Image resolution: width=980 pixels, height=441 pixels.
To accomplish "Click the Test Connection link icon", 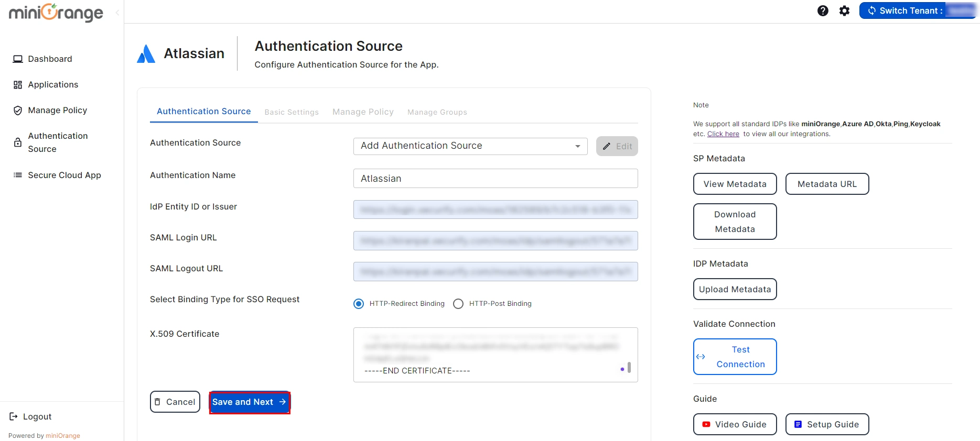I will point(701,357).
